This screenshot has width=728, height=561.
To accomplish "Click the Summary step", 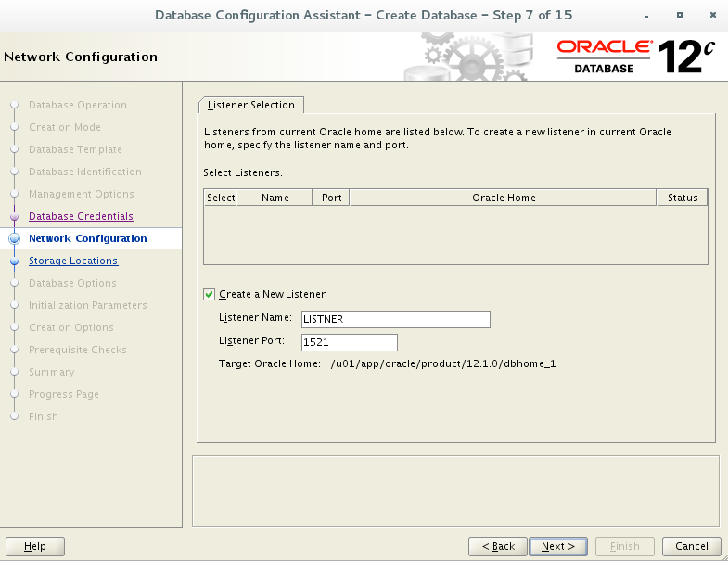I will point(52,373).
